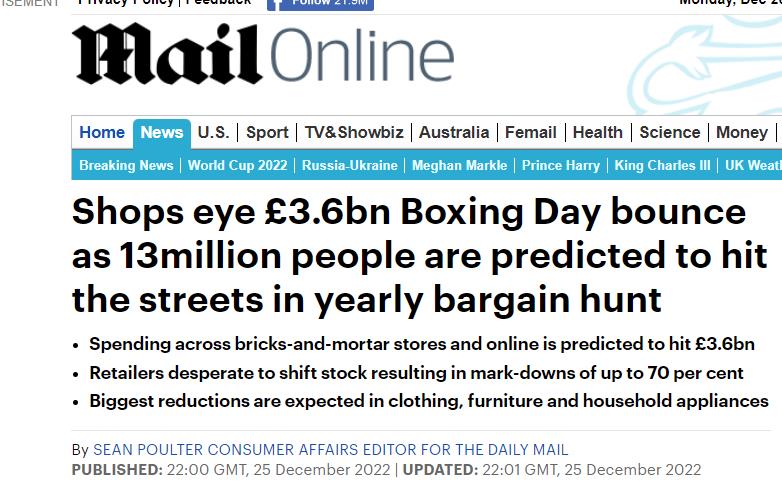782x483 pixels.
Task: Navigate to TV&Showbiz
Action: [354, 132]
